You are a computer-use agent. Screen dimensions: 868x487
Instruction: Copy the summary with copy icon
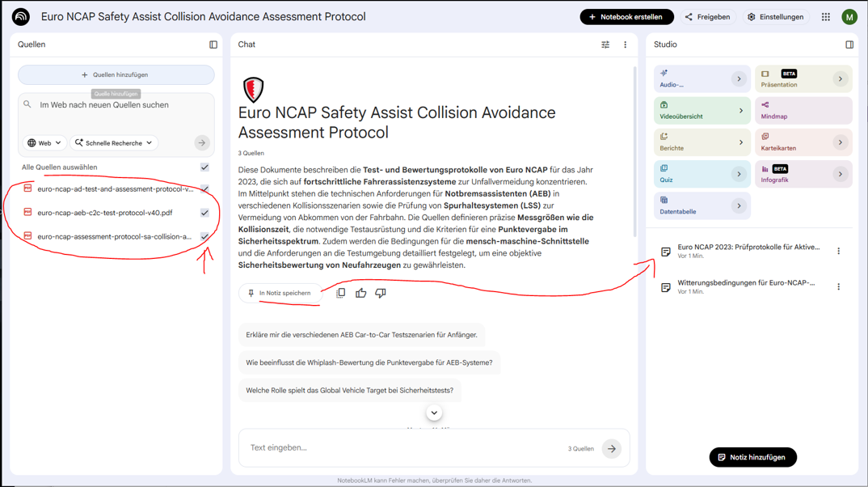click(x=340, y=293)
